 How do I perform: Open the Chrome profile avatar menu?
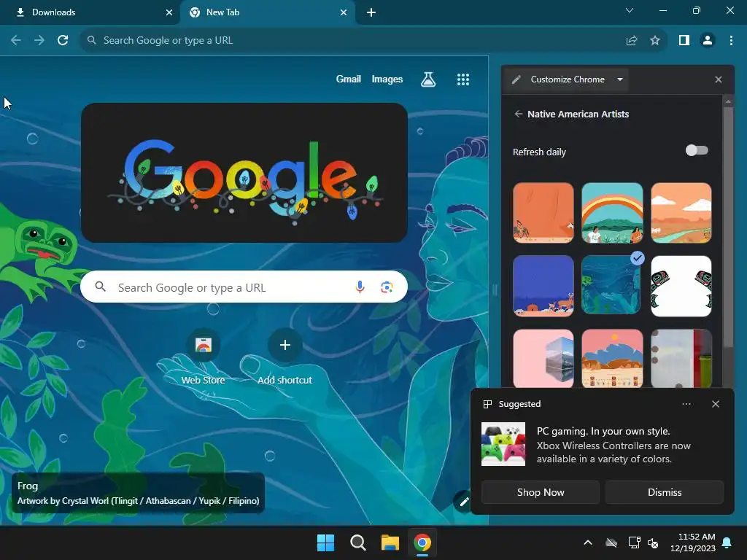tap(708, 41)
